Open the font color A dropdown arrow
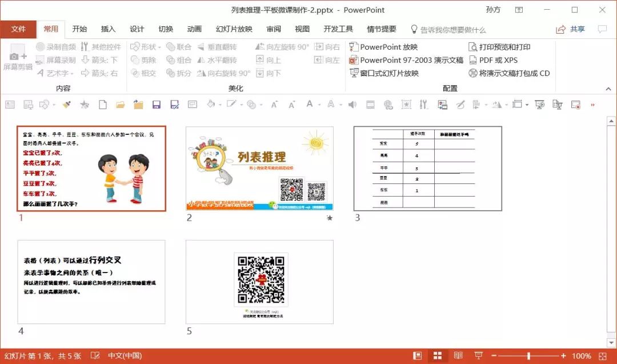Image resolution: width=617 pixels, height=364 pixels. [319, 105]
